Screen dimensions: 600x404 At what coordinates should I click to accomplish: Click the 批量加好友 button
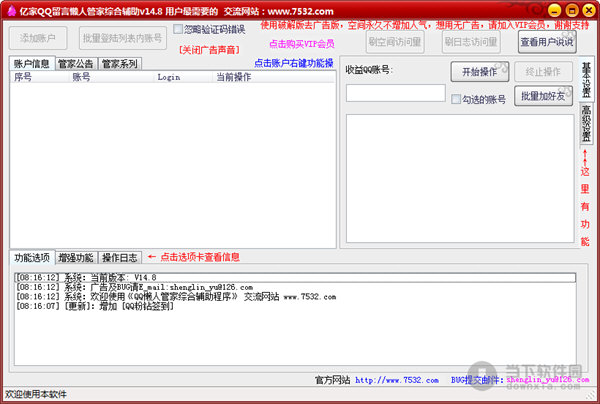543,96
